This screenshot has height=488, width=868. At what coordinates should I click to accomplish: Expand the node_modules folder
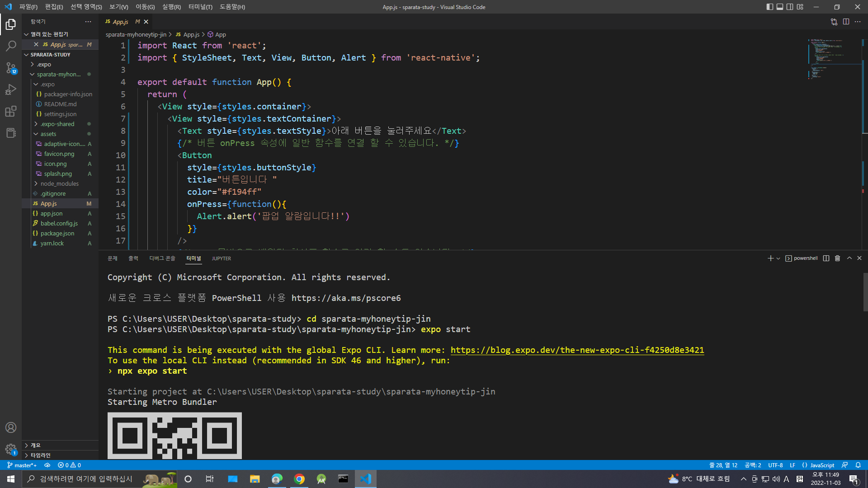[60, 184]
